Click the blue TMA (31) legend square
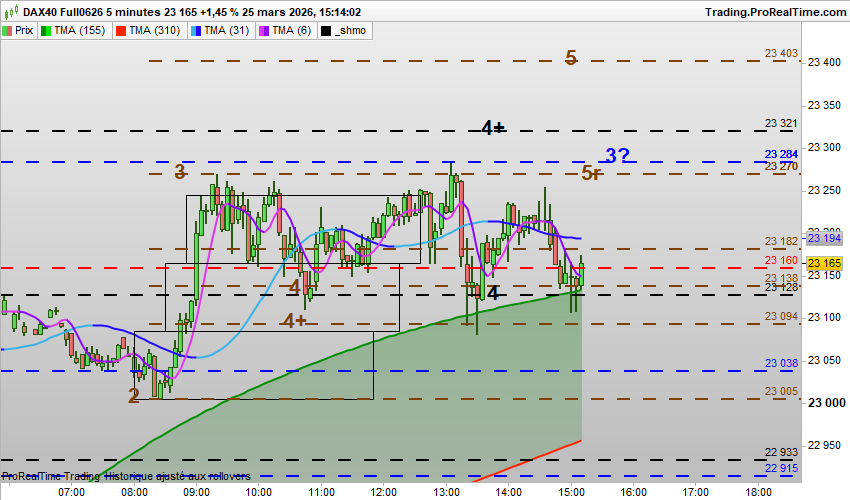Screen dimensions: 850x500 196,31
